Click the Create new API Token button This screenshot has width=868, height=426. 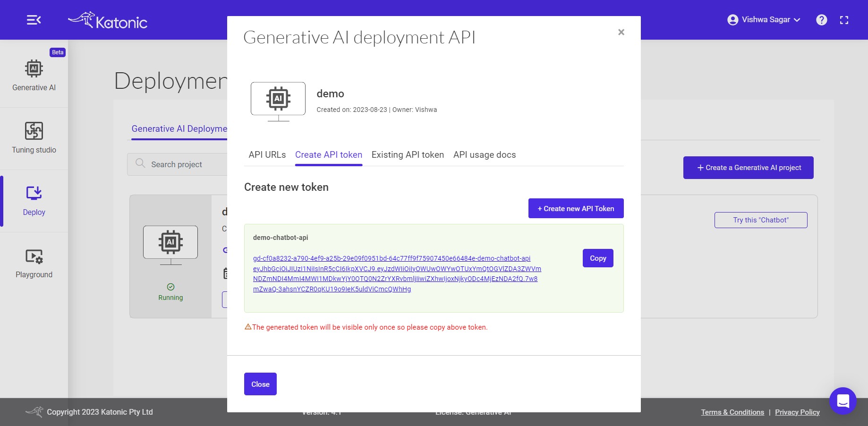pyautogui.click(x=576, y=208)
